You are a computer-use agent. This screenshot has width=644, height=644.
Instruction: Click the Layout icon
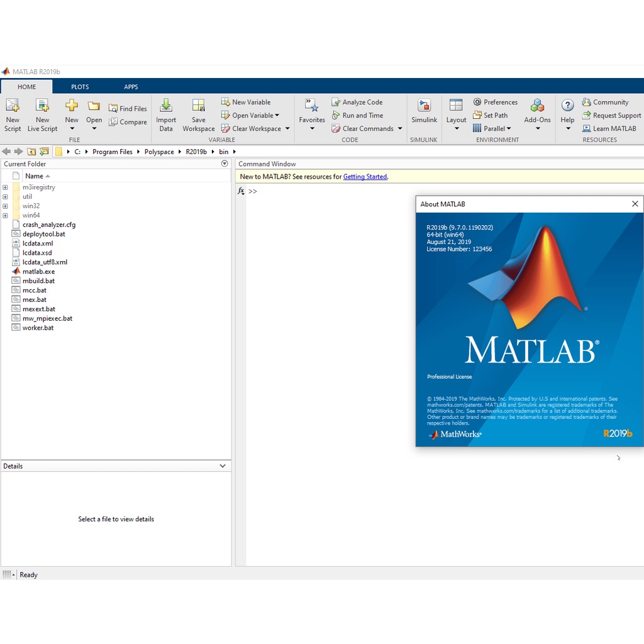click(456, 105)
